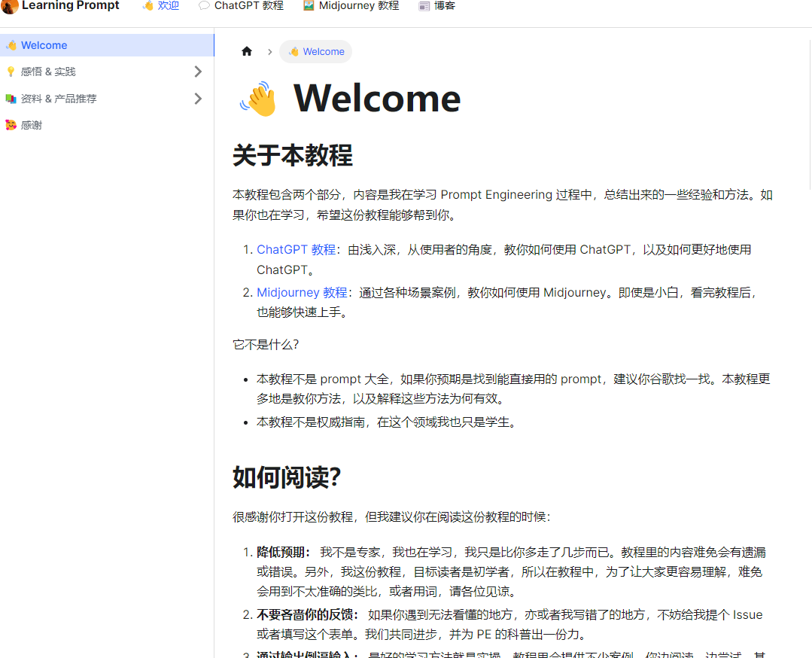Click the waving hand icon beside 欢迎 in navbar

[148, 6]
